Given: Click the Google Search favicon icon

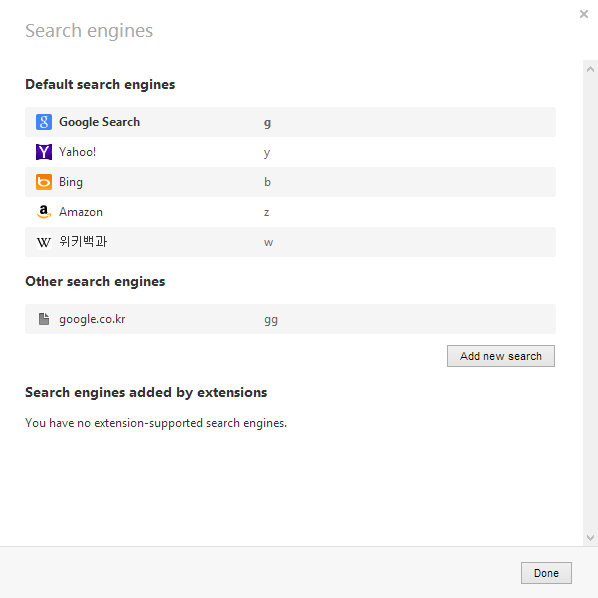Looking at the screenshot, I should click(x=44, y=122).
